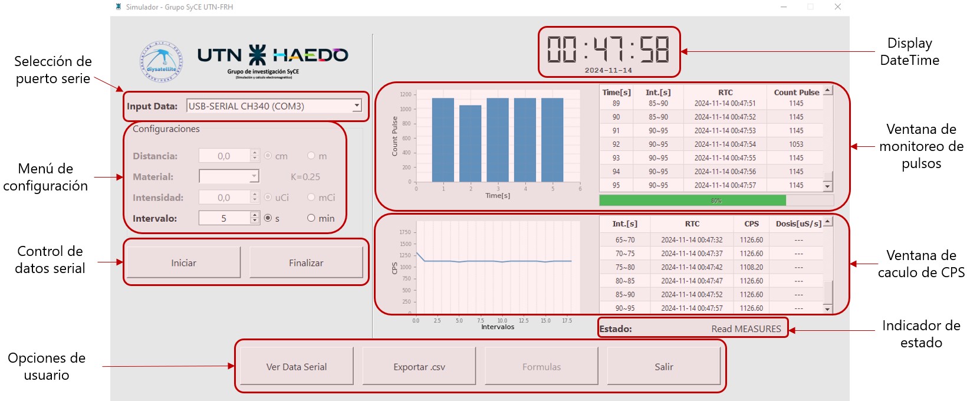Open Ver Data Serial

pos(297,366)
